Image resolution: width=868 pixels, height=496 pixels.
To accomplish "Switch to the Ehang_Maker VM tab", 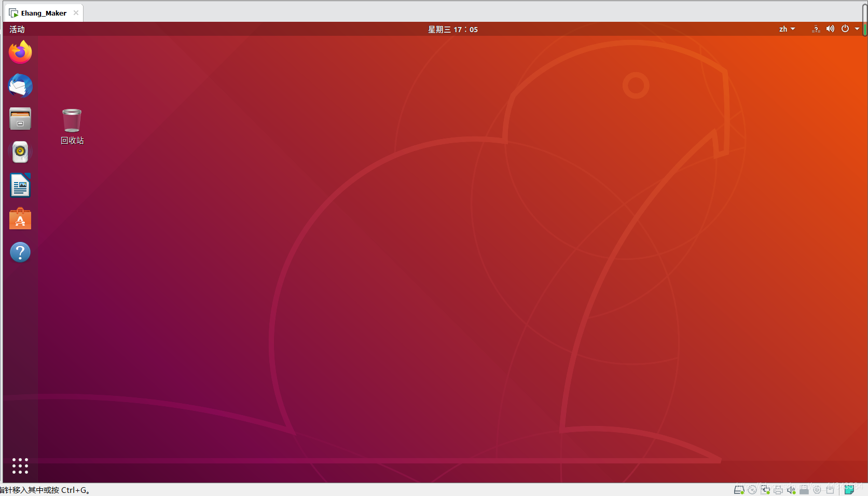I will click(x=44, y=13).
